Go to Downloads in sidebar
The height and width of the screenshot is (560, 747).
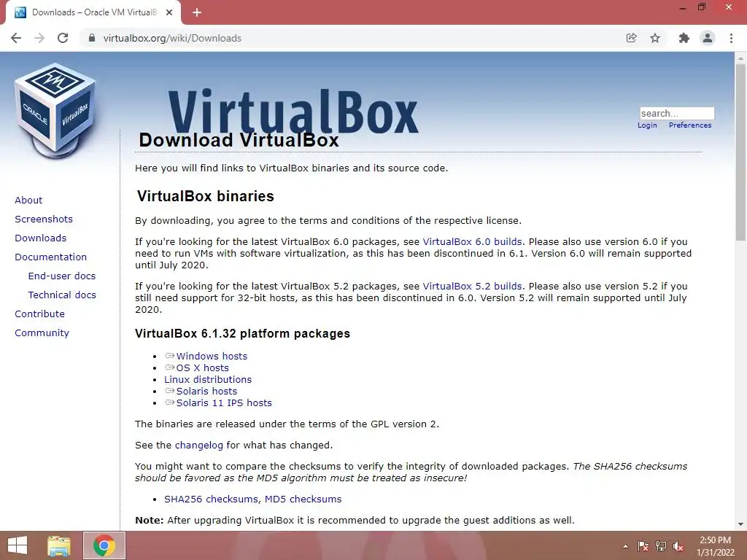tap(41, 238)
